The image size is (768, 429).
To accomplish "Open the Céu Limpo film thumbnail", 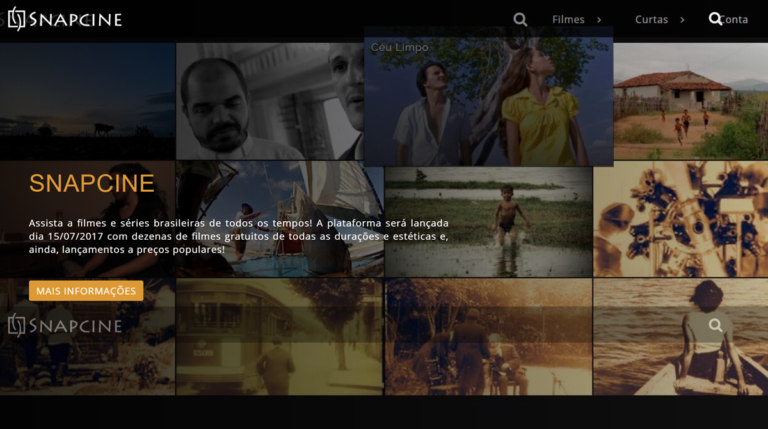I will [488, 97].
